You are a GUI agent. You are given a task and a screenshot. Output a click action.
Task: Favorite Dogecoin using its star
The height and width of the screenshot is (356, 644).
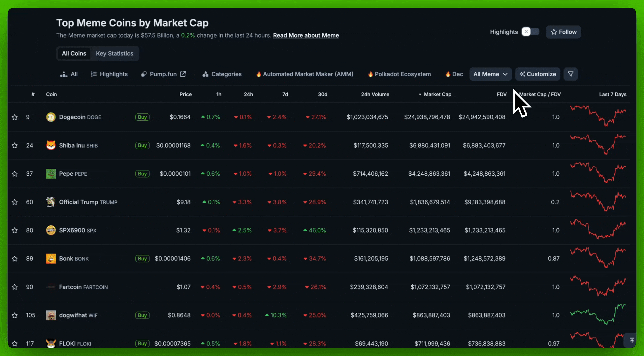tap(15, 117)
